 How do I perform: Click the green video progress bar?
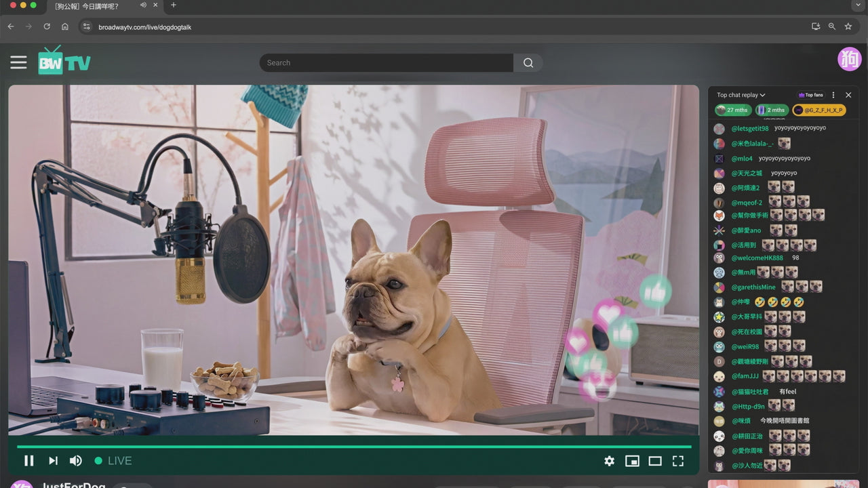pyautogui.click(x=353, y=447)
